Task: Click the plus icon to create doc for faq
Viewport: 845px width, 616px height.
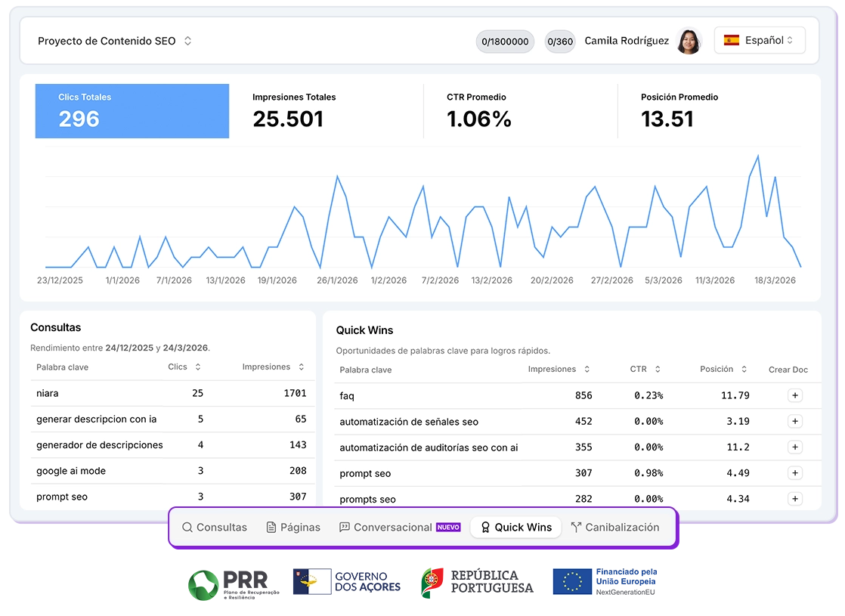Action: pyautogui.click(x=794, y=395)
